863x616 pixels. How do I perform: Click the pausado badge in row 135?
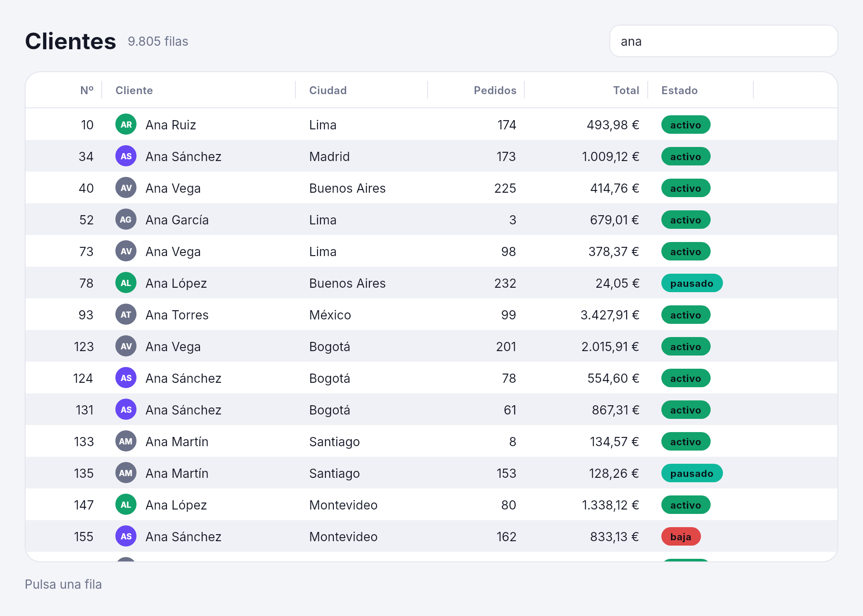coord(692,473)
